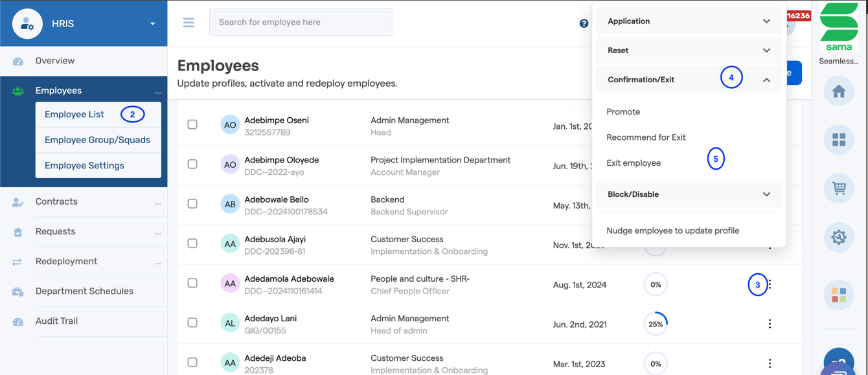Viewport: 868px width, 375px height.
Task: Click Adedayo Lani's AL avatar
Action: (230, 323)
